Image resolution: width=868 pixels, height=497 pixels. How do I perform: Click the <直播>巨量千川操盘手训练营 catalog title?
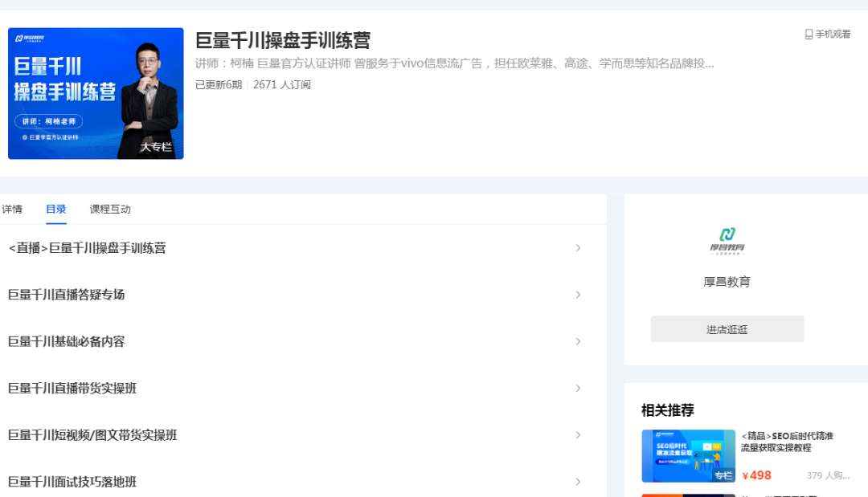(88, 247)
